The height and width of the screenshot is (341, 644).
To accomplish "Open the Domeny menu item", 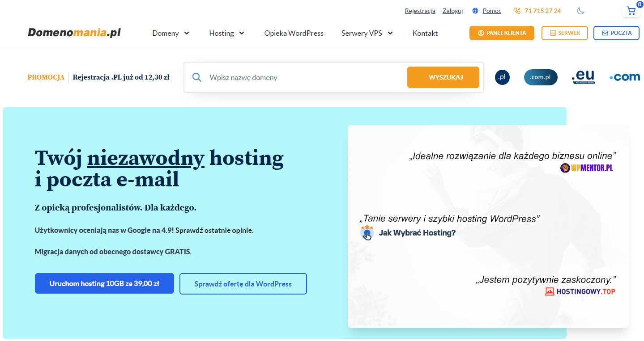I will click(x=166, y=33).
